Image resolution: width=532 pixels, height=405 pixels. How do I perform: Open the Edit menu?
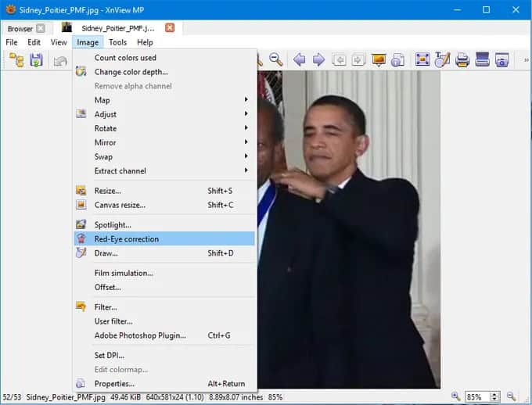(34, 42)
